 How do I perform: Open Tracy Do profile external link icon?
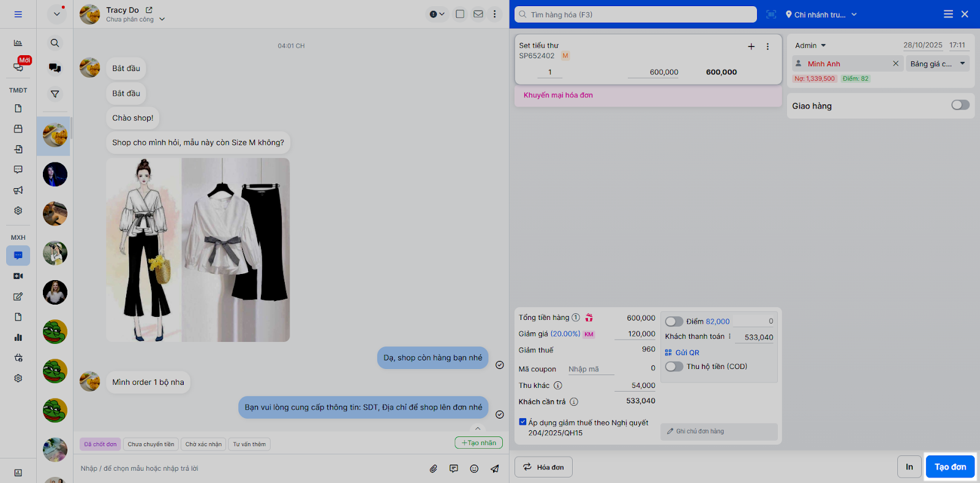point(149,10)
